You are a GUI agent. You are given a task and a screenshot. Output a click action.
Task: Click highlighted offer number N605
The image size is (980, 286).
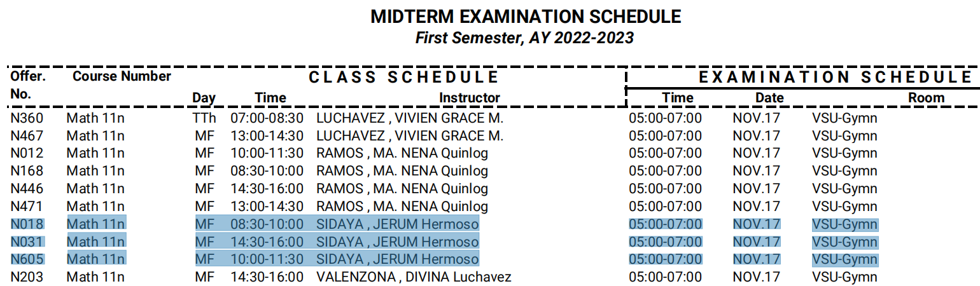coord(26,259)
